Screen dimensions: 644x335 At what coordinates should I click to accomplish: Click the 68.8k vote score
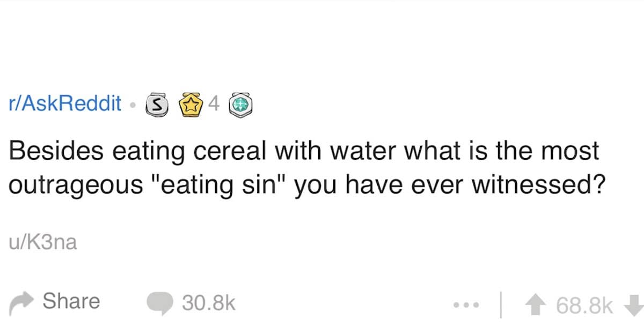click(x=584, y=305)
